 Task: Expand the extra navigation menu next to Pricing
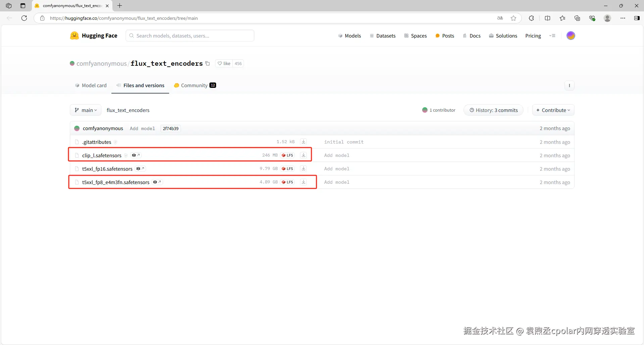(552, 36)
